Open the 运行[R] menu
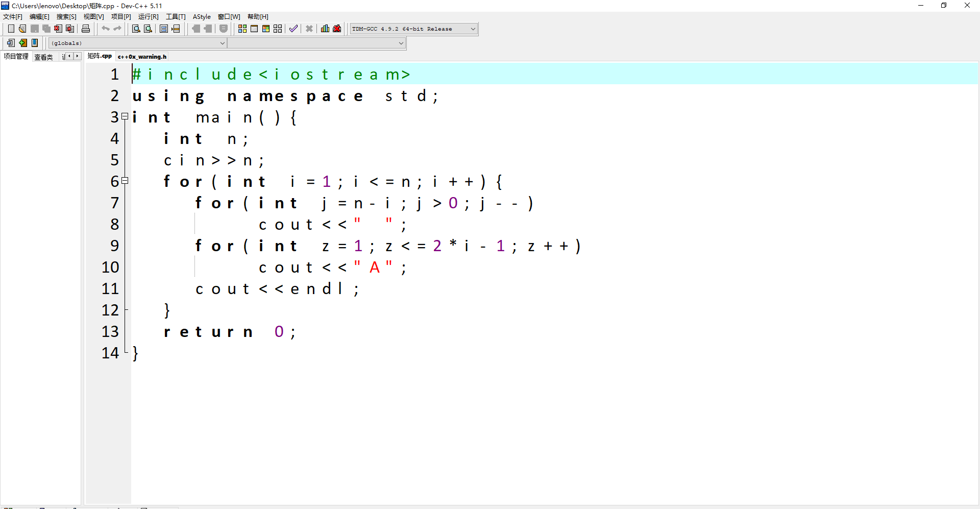980x509 pixels. click(148, 17)
